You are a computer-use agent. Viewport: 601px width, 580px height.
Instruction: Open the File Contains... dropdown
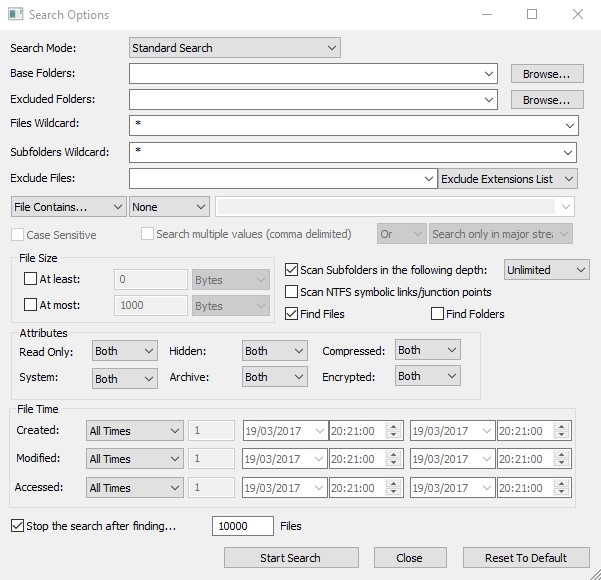pos(69,207)
